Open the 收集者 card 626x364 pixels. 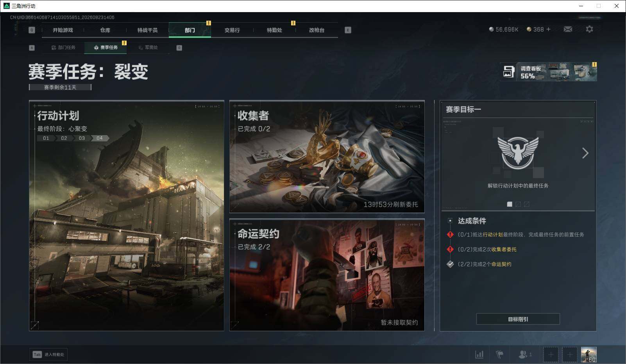[327, 157]
